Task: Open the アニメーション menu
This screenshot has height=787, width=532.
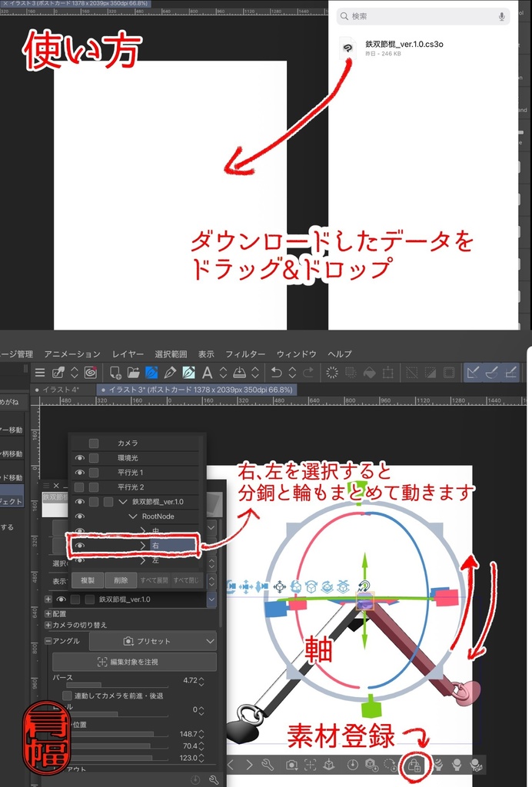Action: (72, 354)
